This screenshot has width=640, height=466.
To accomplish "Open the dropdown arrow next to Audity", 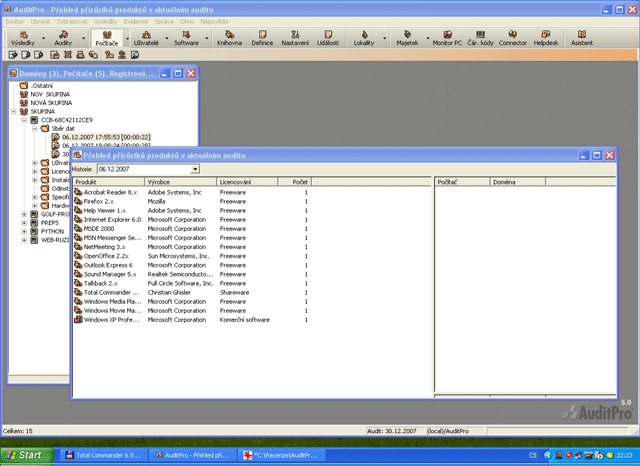I will (84, 38).
